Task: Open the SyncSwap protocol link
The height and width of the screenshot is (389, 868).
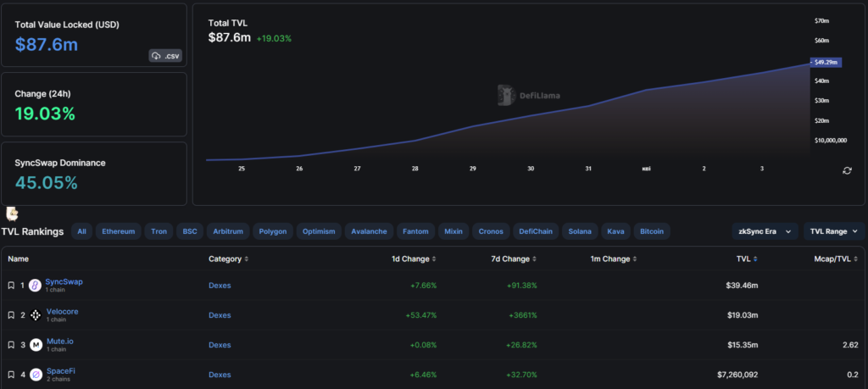Action: (64, 281)
